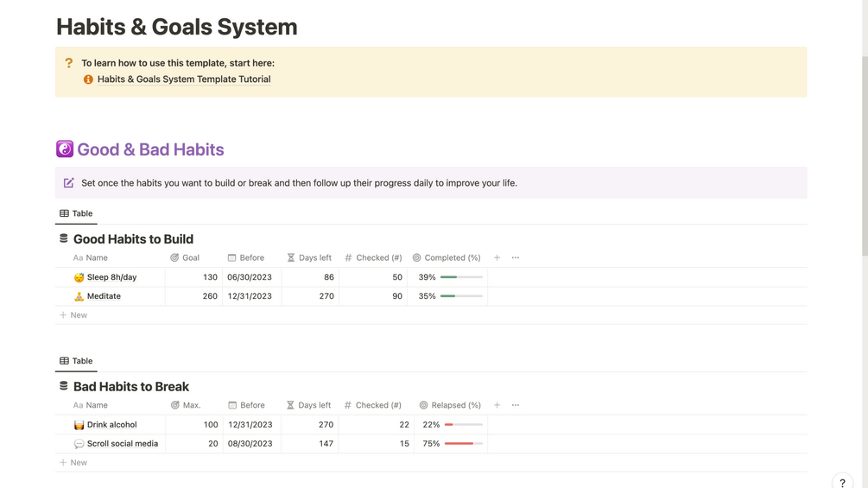Viewport: 868px width, 488px height.
Task: Select the Table tab above Bad Habits
Action: point(76,361)
